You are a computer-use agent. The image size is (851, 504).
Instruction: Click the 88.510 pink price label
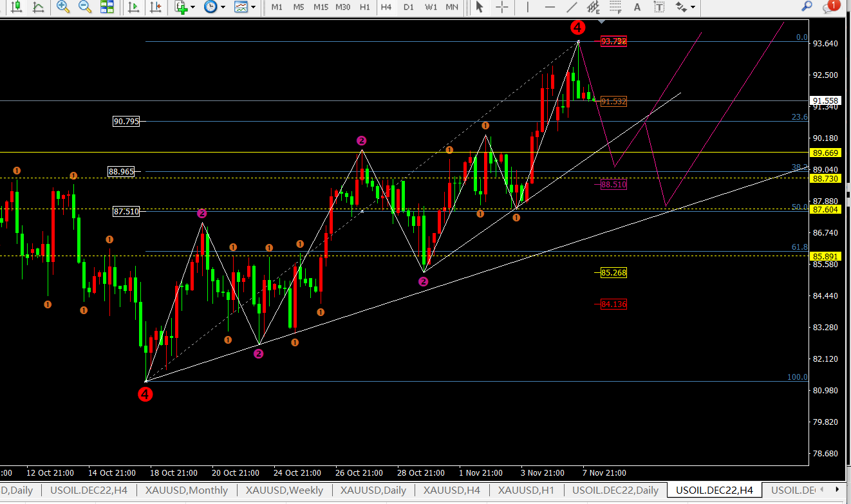click(613, 185)
